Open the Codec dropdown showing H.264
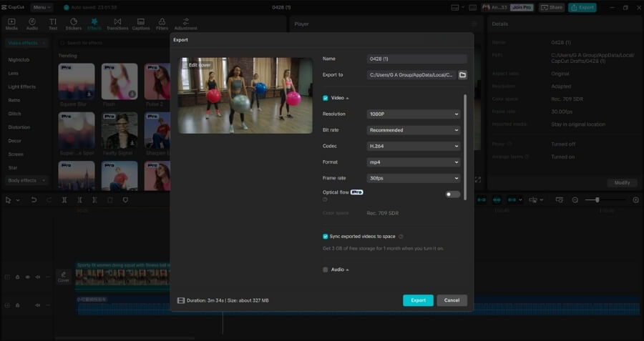 pos(414,146)
